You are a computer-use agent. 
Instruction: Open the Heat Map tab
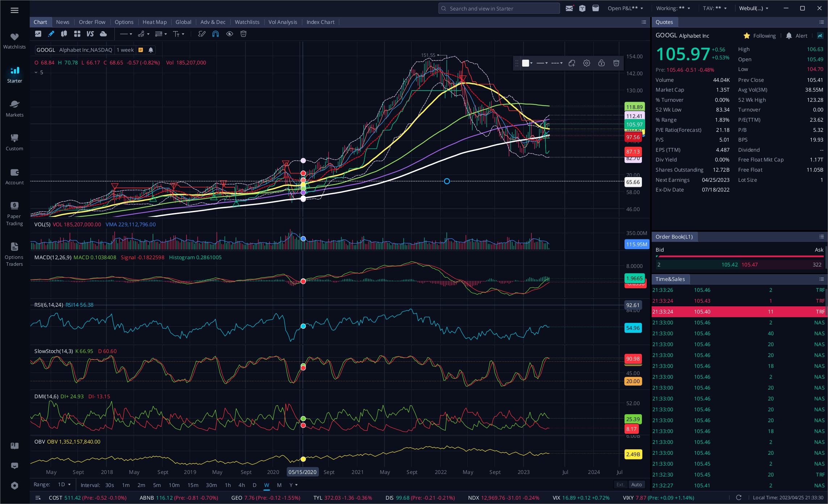coord(155,22)
